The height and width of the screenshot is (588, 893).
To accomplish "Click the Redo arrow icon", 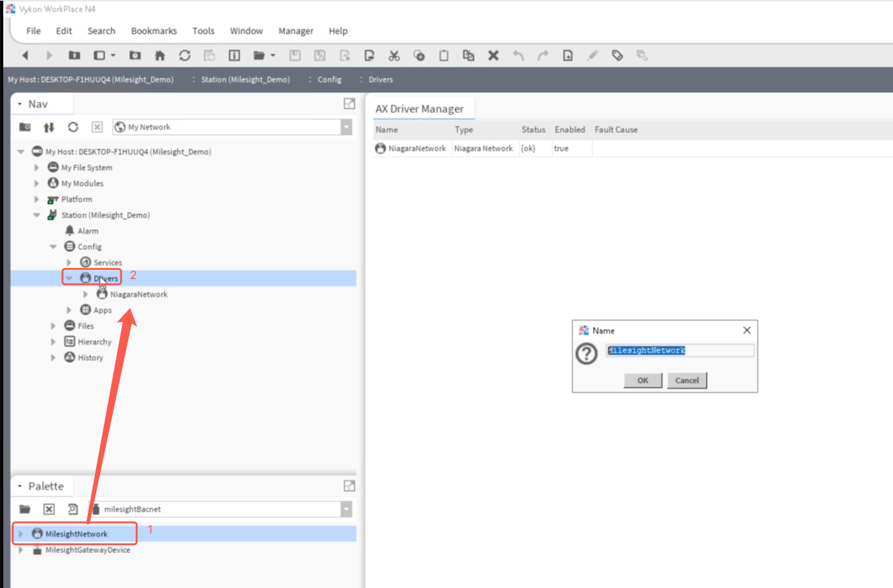I will coord(543,56).
